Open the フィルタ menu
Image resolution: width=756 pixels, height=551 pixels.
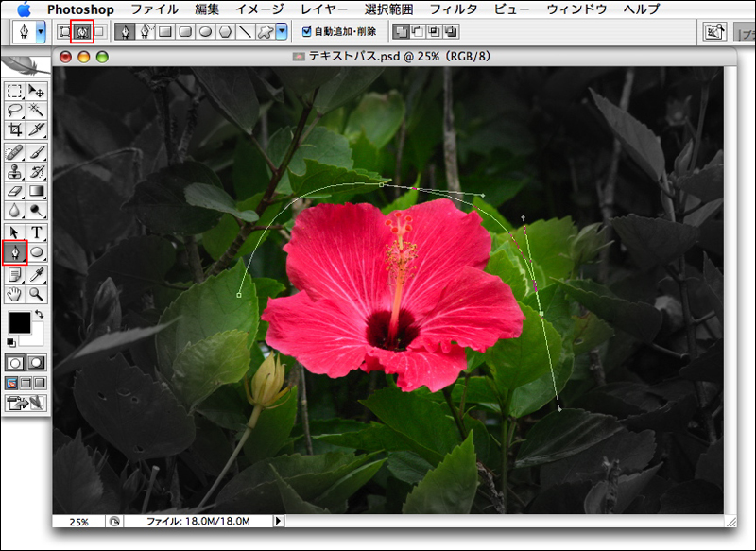(x=453, y=9)
